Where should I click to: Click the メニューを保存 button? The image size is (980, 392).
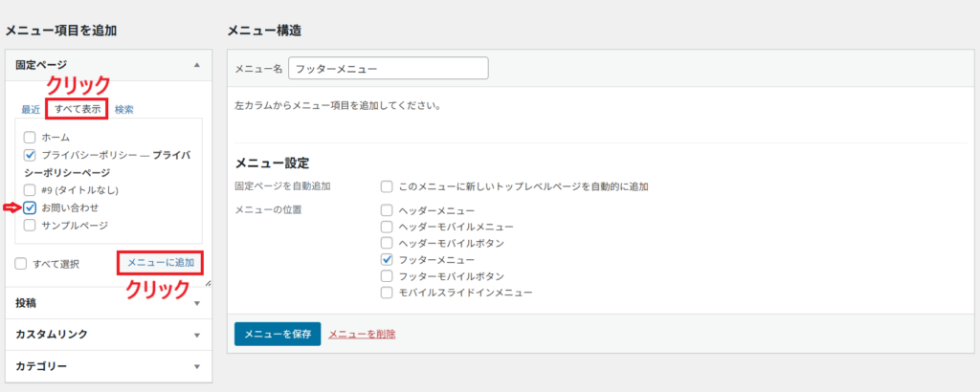click(277, 334)
